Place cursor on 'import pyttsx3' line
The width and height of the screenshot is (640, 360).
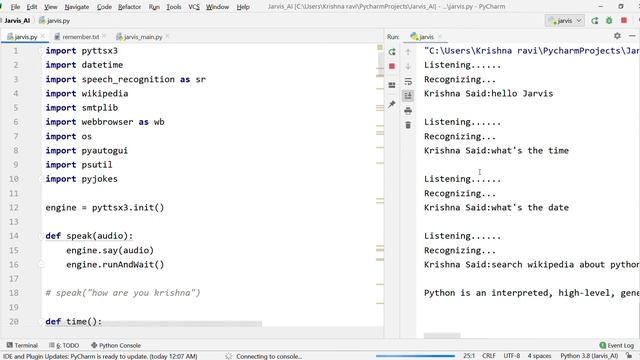(82, 51)
